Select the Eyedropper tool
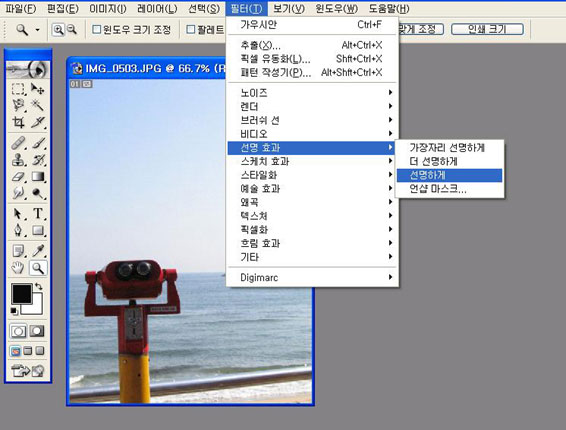The width and height of the screenshot is (566, 430). pyautogui.click(x=38, y=250)
